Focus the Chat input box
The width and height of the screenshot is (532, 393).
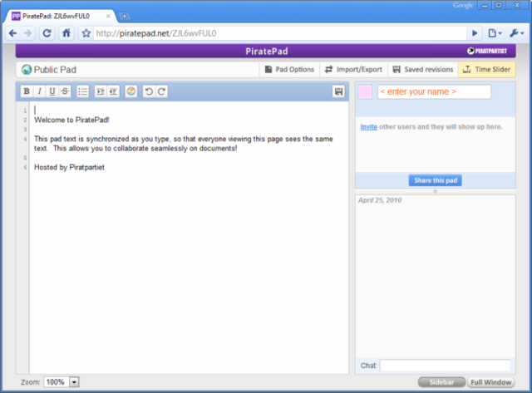point(446,366)
